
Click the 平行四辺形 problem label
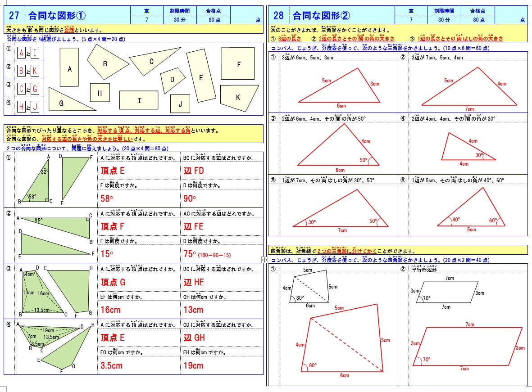(424, 269)
